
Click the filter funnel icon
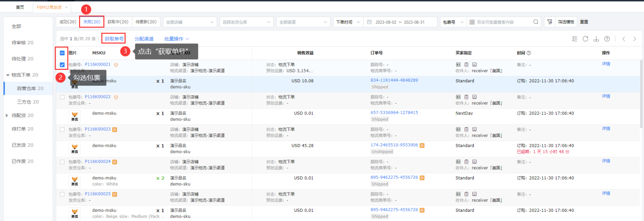(x=550, y=22)
